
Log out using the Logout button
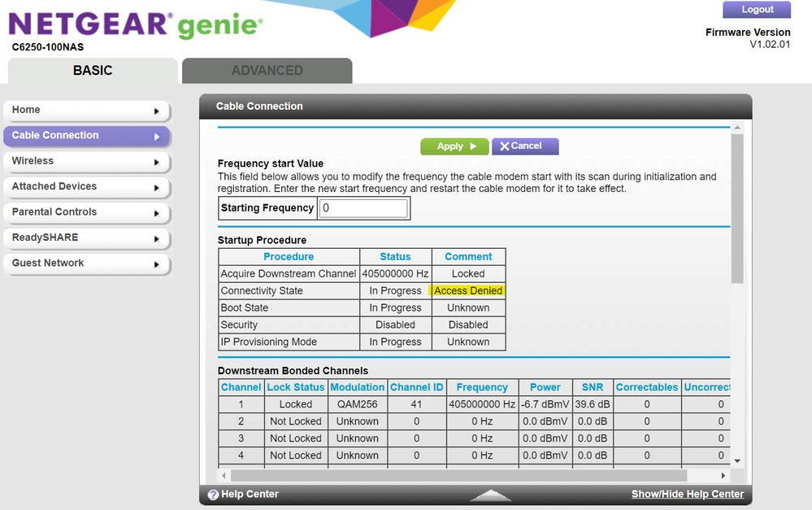[757, 10]
